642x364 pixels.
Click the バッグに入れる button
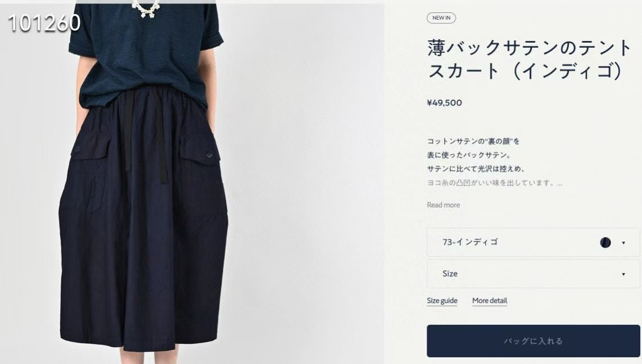click(x=533, y=341)
